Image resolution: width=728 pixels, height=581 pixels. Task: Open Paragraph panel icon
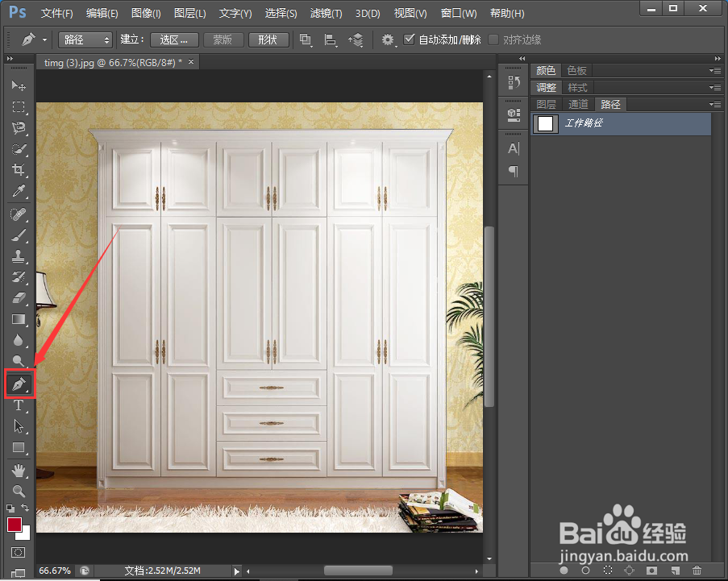[514, 171]
